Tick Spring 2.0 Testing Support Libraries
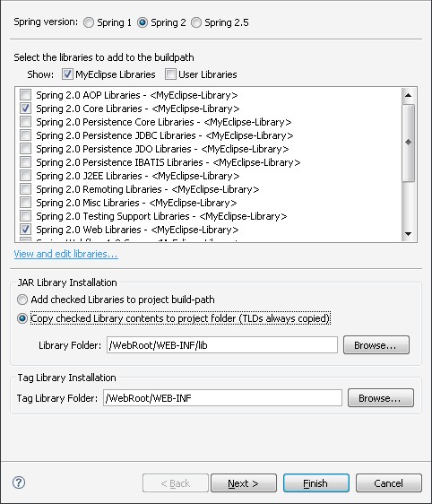The height and width of the screenshot is (504, 432). click(x=25, y=216)
